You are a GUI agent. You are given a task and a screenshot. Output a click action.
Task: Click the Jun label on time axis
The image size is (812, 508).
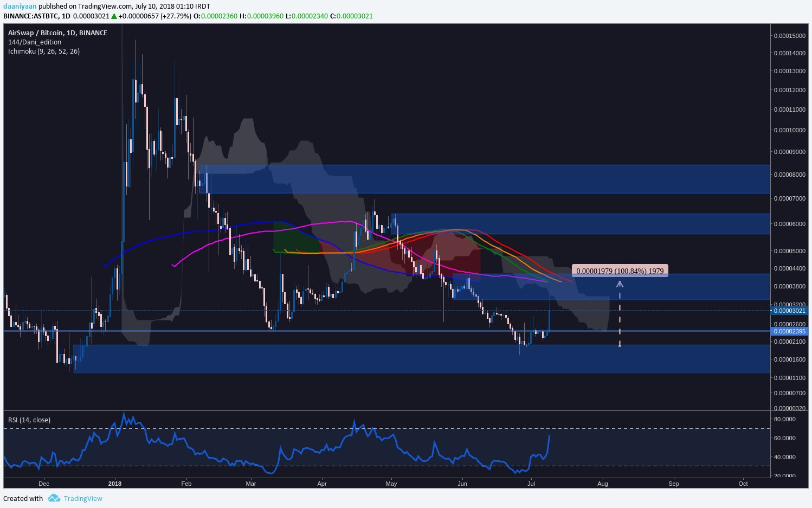click(462, 484)
